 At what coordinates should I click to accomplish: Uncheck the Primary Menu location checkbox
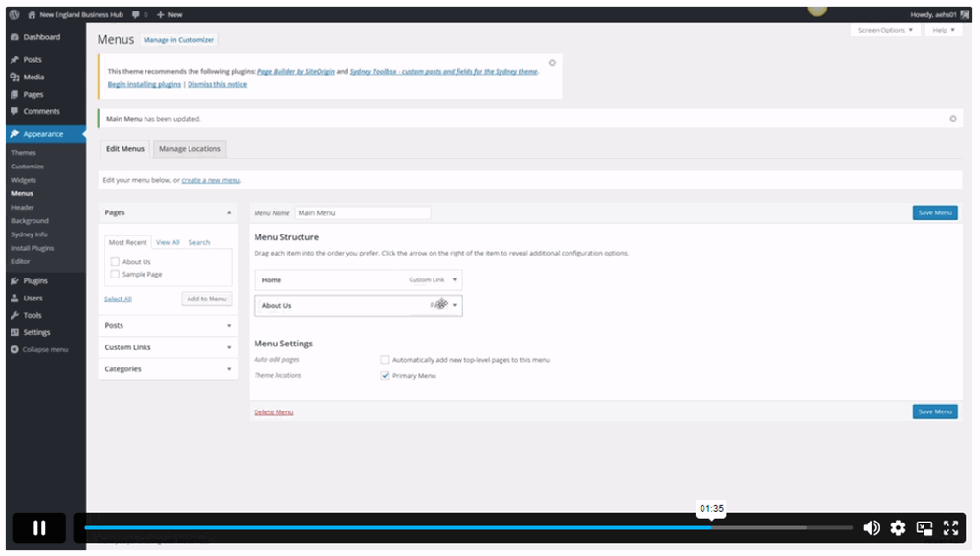coord(385,375)
